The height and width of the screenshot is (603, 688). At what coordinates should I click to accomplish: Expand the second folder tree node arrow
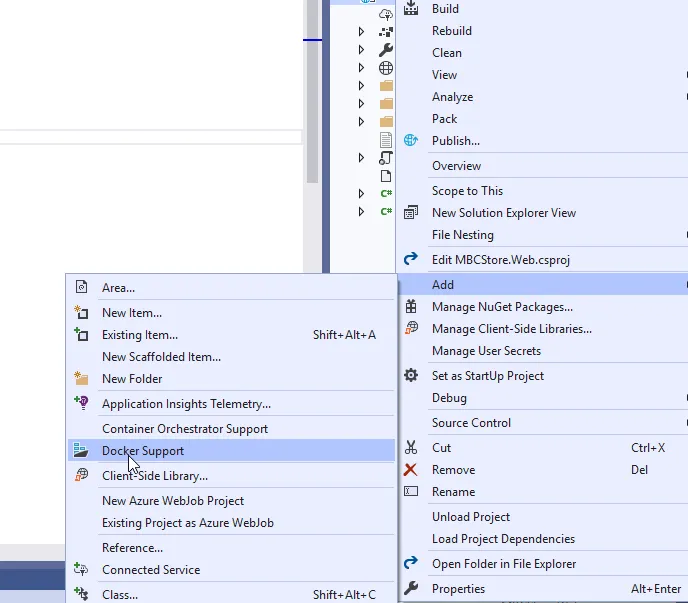point(361,104)
